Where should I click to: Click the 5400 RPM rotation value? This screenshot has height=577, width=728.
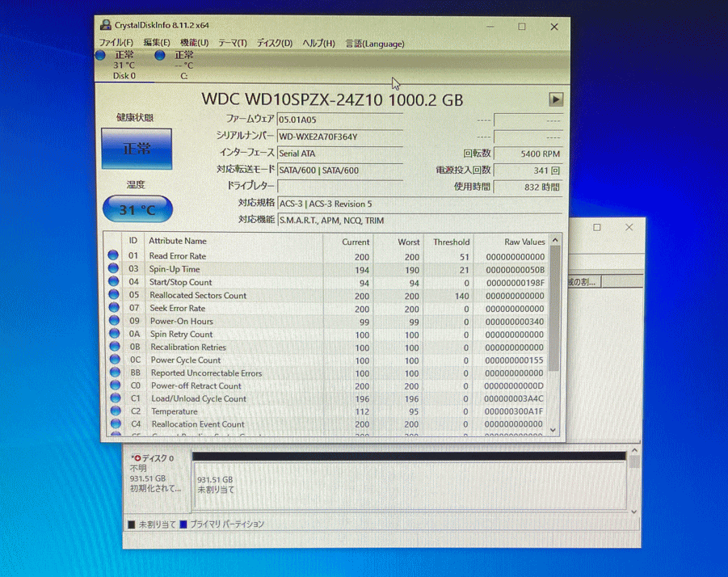[528, 154]
